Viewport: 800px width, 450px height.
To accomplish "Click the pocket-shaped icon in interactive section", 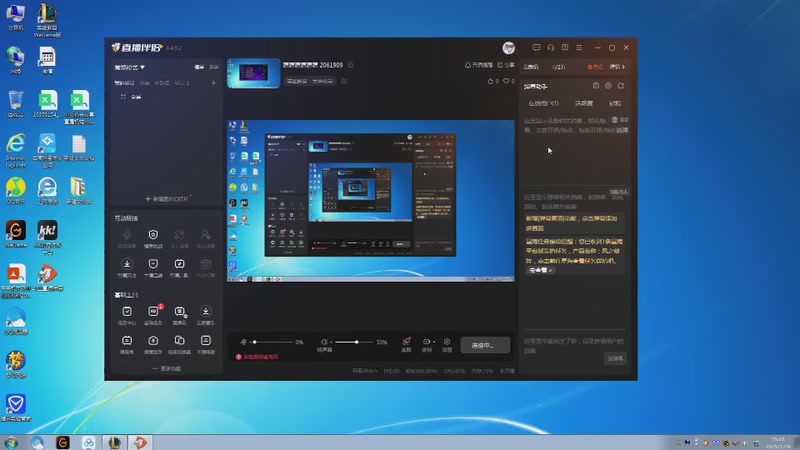I will (x=153, y=264).
